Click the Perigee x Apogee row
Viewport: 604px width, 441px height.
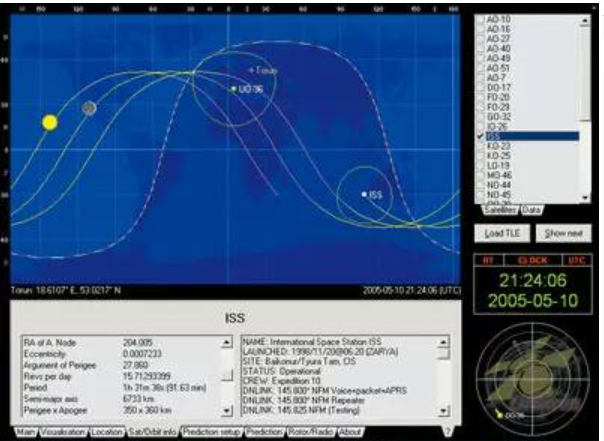tap(122, 411)
